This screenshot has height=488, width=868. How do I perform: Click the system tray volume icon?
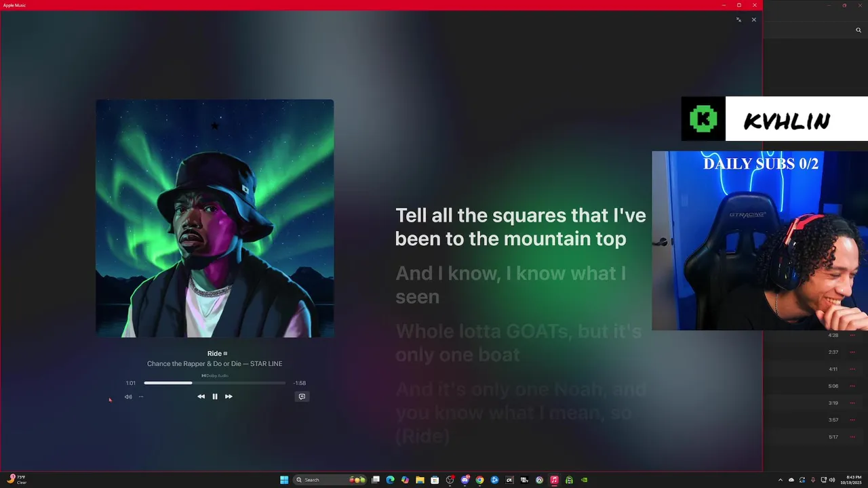[832, 480]
